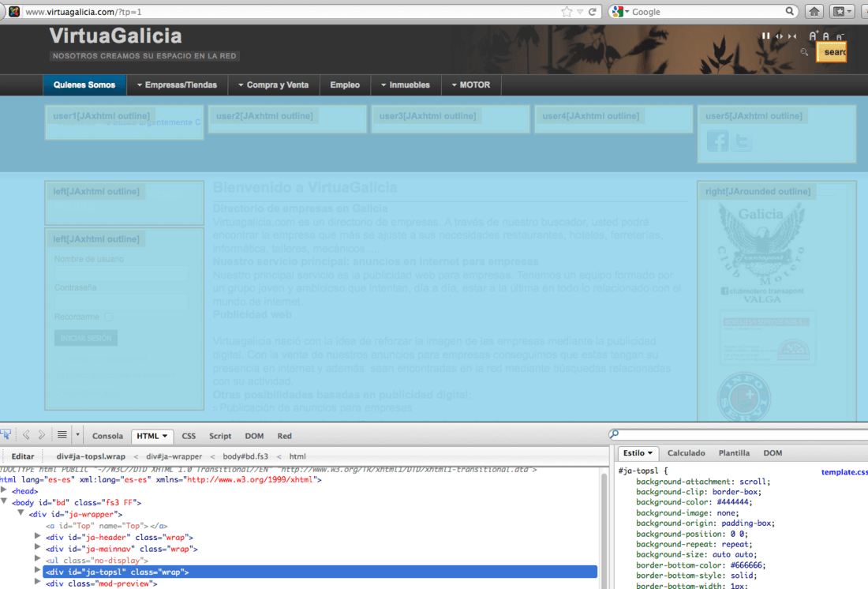
Task: Click the site search input box
Action: click(x=832, y=52)
